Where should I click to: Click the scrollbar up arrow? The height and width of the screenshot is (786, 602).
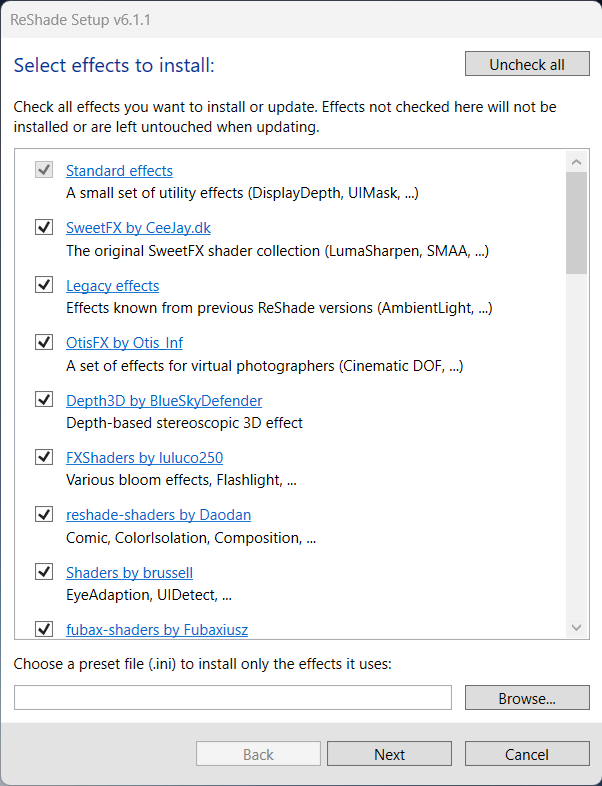(x=576, y=161)
